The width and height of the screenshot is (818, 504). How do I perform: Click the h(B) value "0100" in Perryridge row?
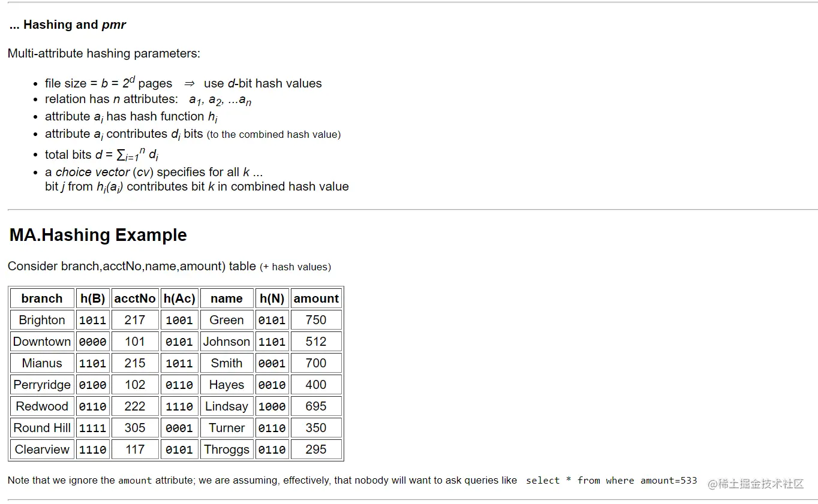(93, 385)
